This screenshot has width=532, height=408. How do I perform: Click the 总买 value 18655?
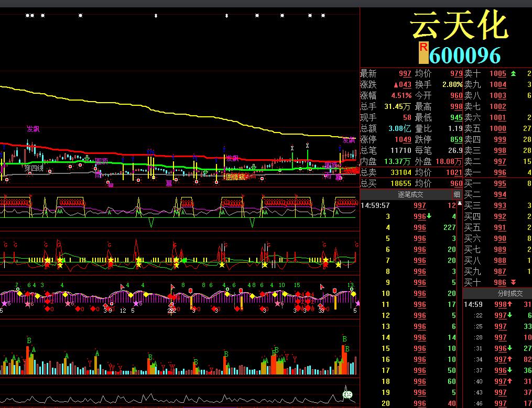(x=400, y=183)
